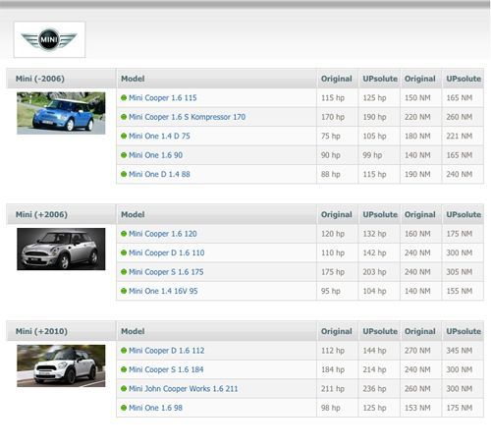Open Mini Cooper 1.6 120 link
Screen dimensions: 491x448
coord(163,234)
